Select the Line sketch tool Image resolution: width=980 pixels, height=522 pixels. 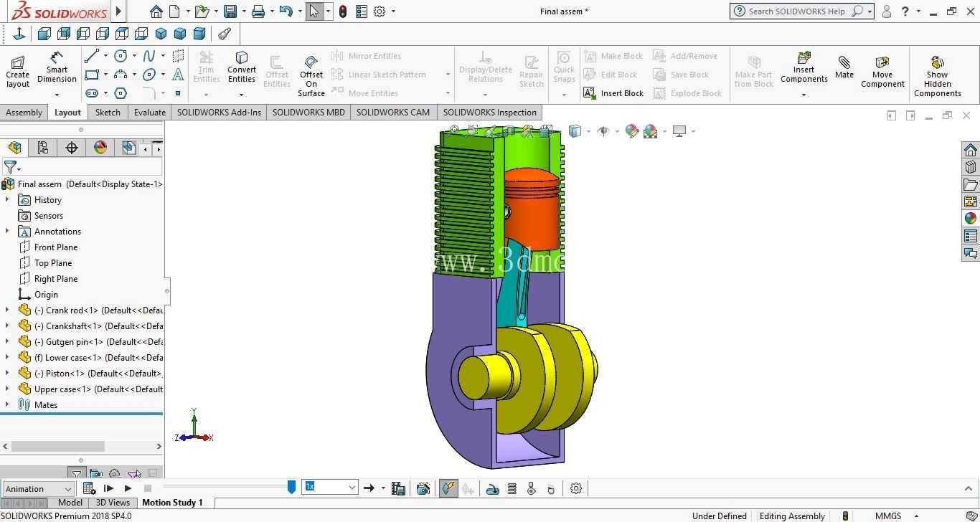coord(92,56)
